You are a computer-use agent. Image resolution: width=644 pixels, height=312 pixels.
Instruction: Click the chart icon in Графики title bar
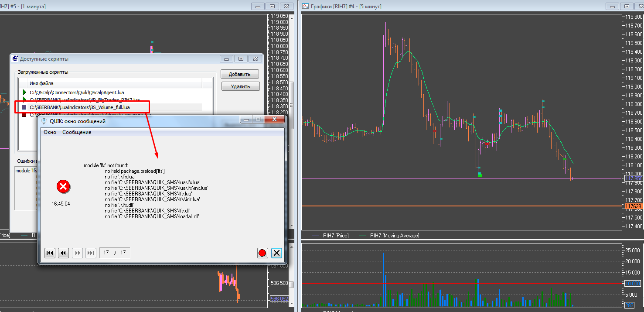306,6
